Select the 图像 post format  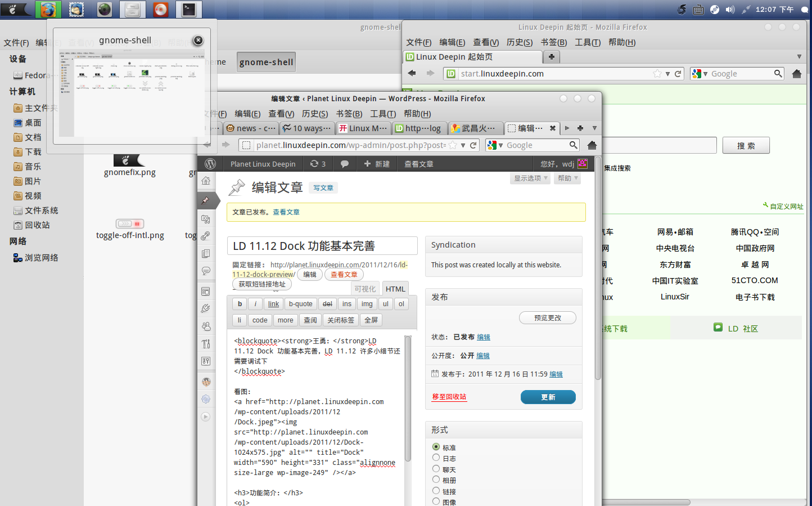click(436, 501)
